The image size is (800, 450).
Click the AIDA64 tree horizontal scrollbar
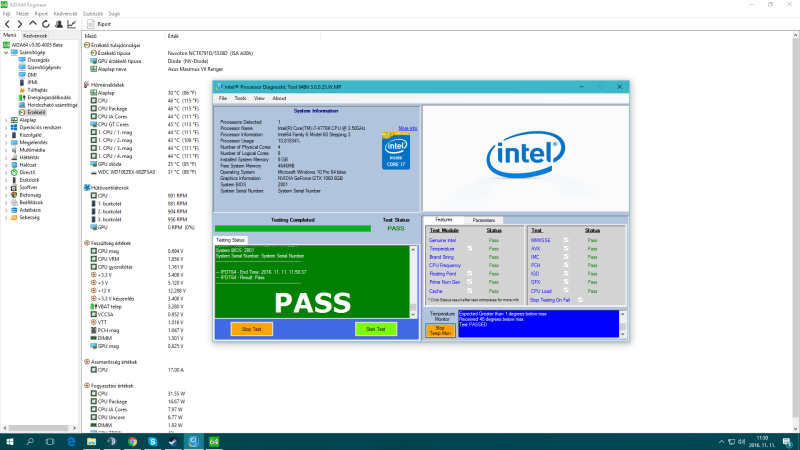(x=40, y=428)
